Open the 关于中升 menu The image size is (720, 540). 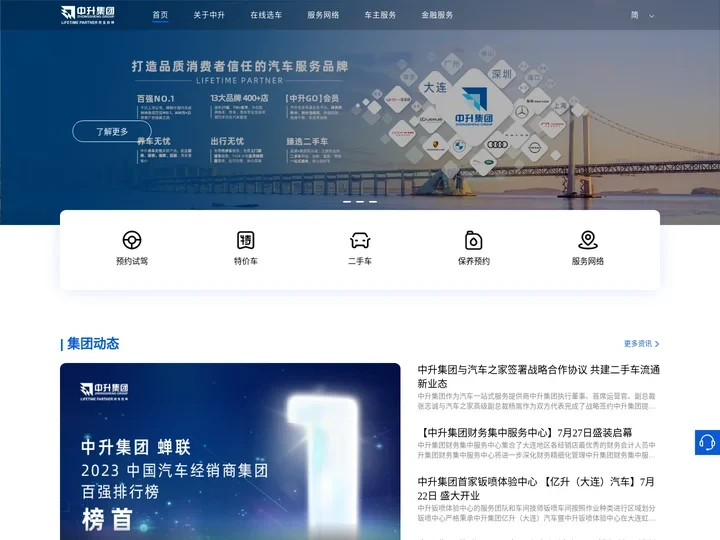(x=209, y=15)
